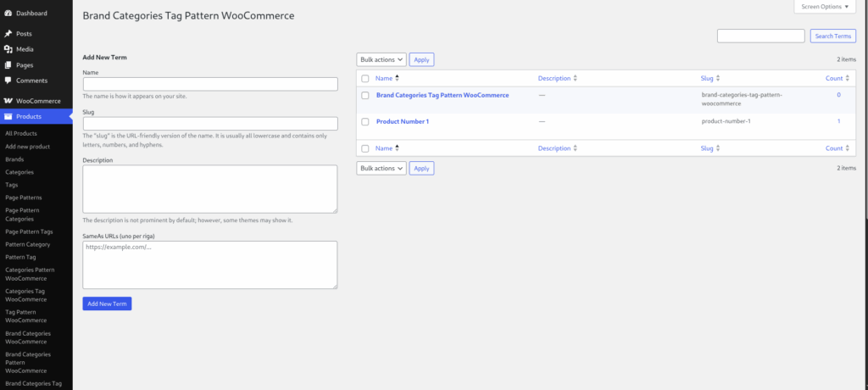Image resolution: width=868 pixels, height=390 pixels.
Task: Click the Products archive icon
Action: [8, 116]
